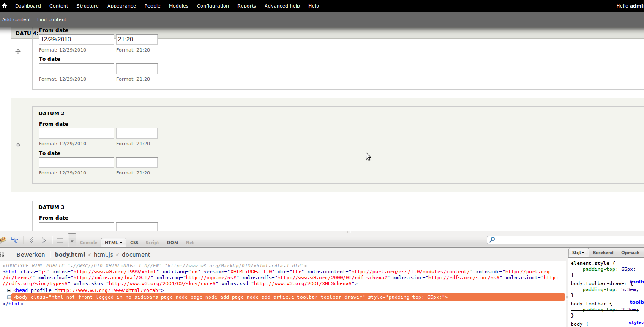This screenshot has height=327, width=644.
Task: Click the Firebug command line lines icon
Action: (60, 240)
